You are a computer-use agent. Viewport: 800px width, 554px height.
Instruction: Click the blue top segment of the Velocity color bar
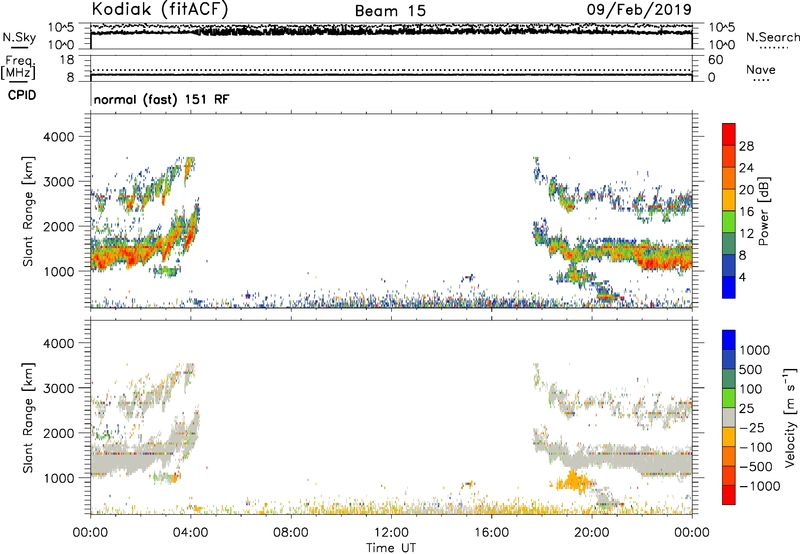click(729, 340)
